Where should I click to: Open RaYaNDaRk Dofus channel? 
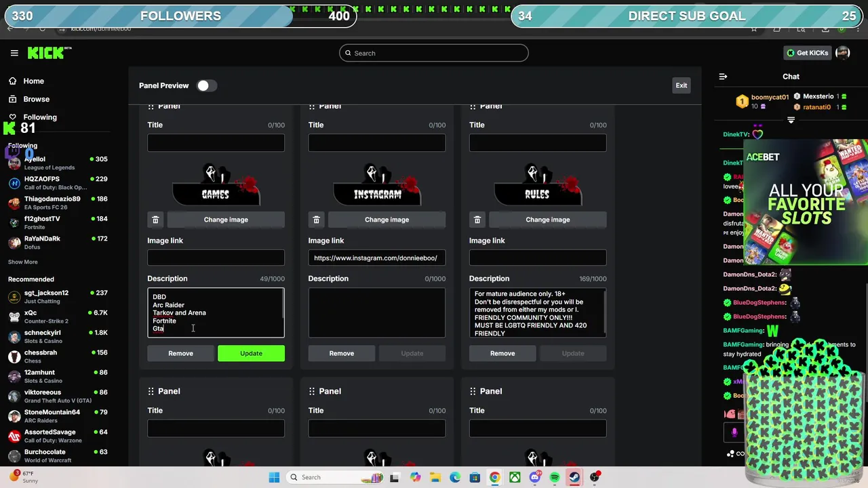point(58,243)
